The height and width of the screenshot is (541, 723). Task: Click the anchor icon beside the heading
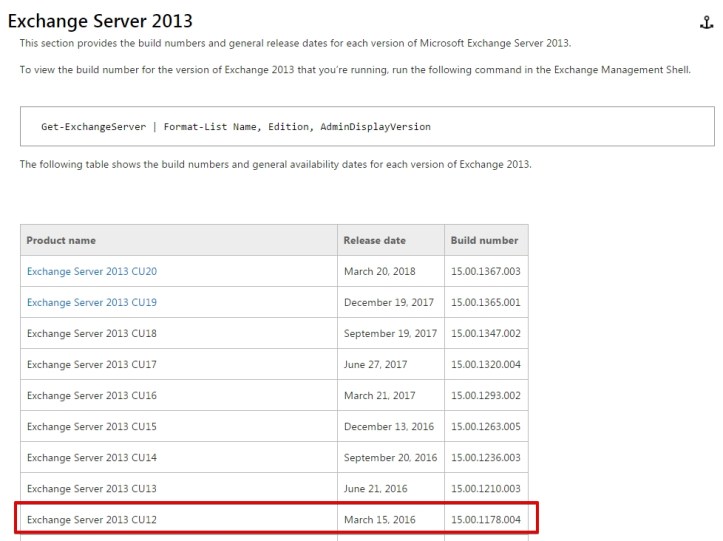(707, 22)
